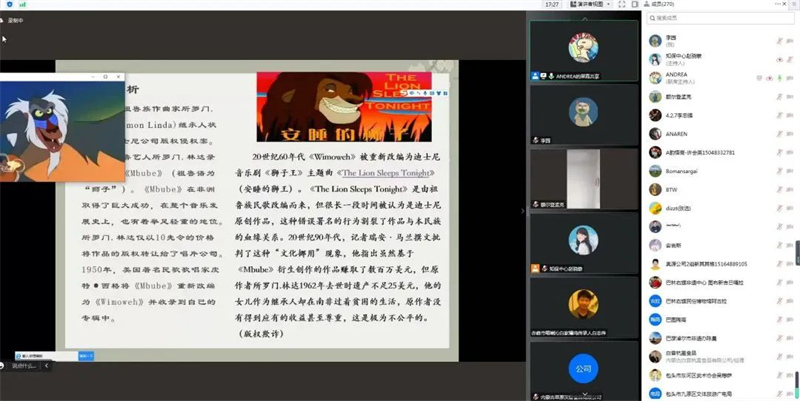Click the screen-share icon in ANDREA member row
800x401 pixels.
tap(759, 78)
